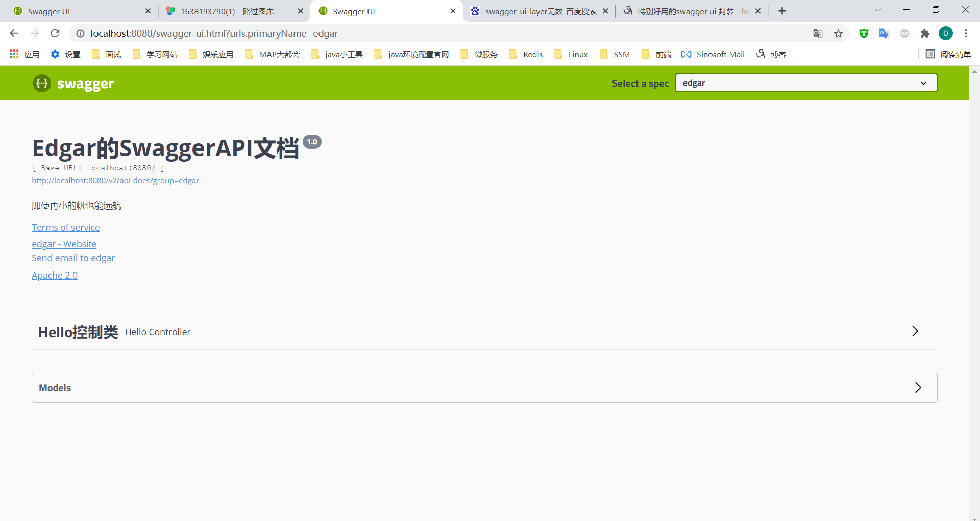This screenshot has width=980, height=521.
Task: Expand the Hello控制类 controller section
Action: tap(915, 331)
